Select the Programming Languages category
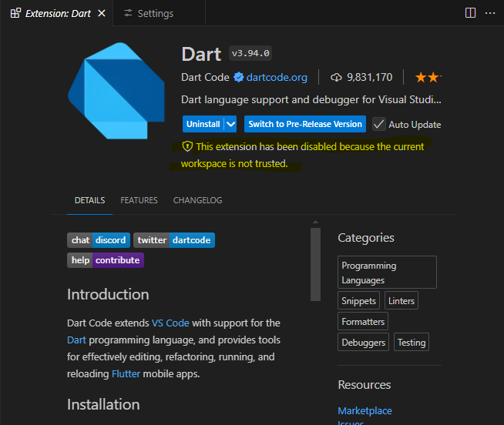 [387, 272]
